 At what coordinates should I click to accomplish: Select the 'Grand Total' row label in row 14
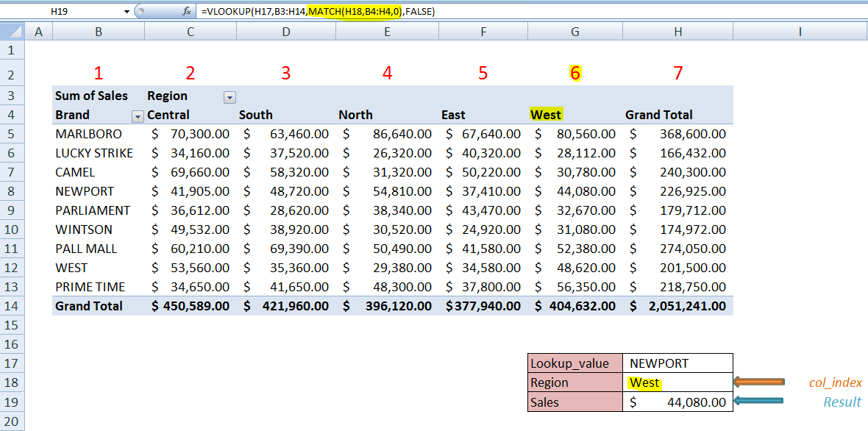99,306
